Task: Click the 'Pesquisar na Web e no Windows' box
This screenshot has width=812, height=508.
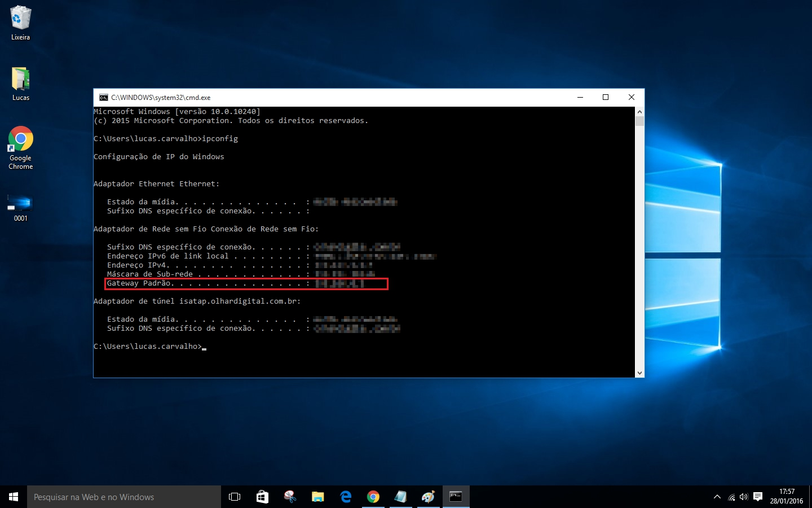Action: 124,497
